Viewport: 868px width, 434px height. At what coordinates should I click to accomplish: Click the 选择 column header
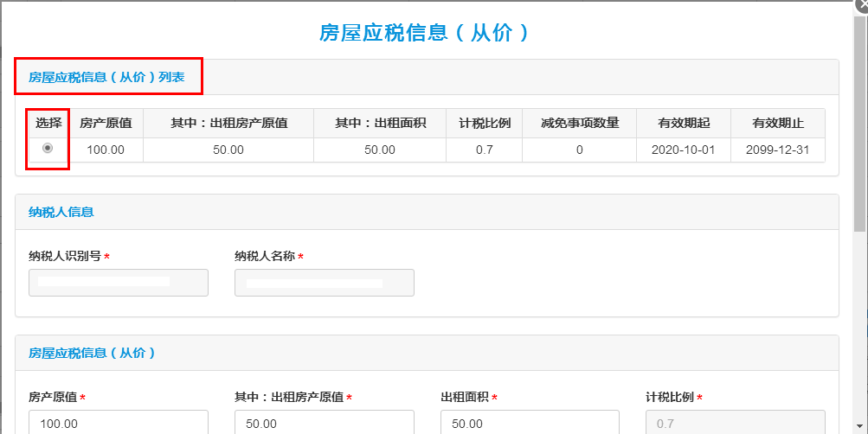click(x=48, y=124)
